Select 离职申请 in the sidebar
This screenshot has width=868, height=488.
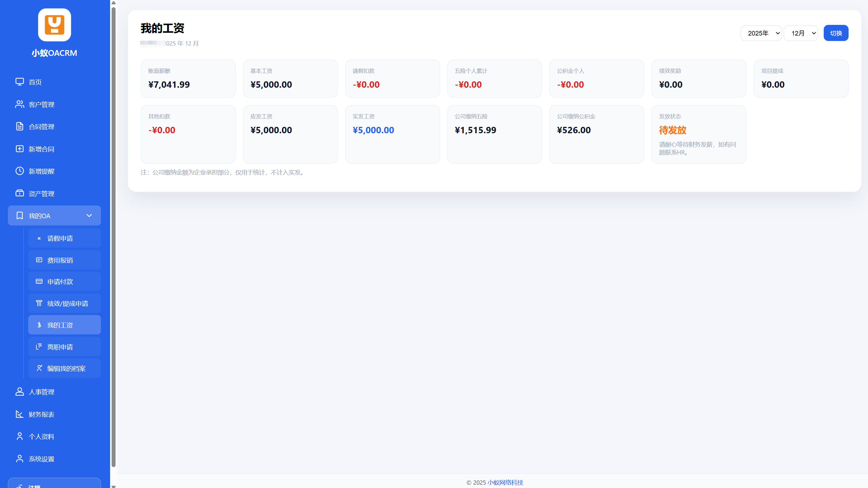60,347
